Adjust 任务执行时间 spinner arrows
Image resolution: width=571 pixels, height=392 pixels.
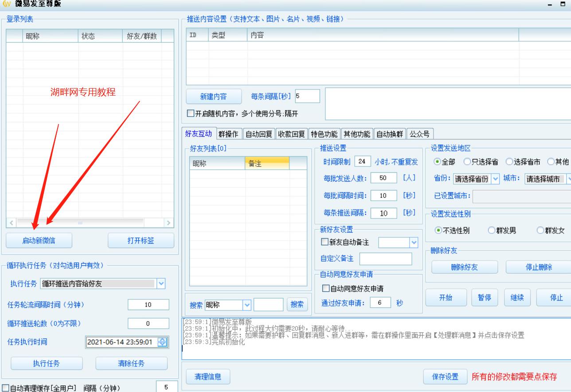pos(163,342)
